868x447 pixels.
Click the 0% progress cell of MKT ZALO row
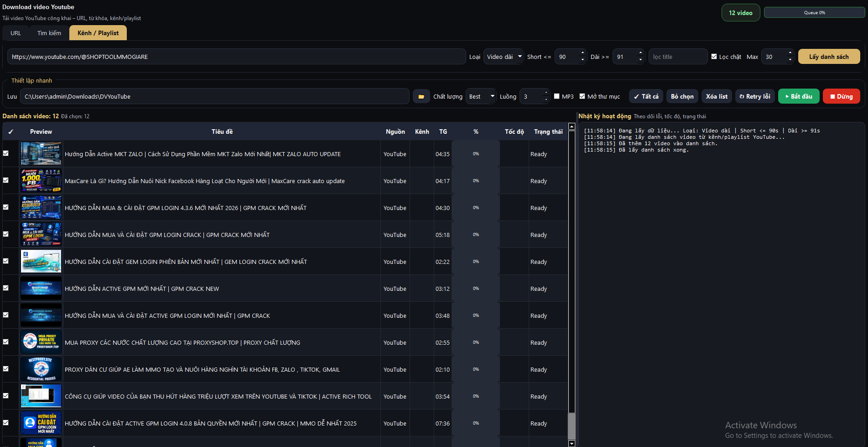pos(476,153)
